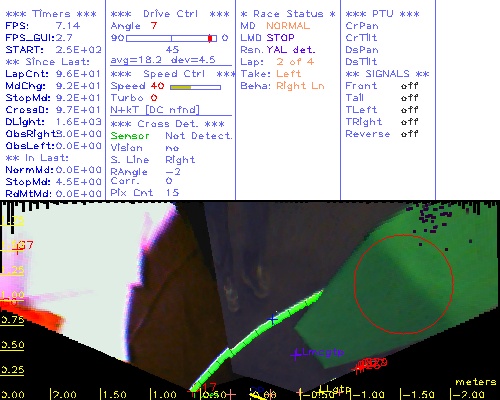This screenshot has width=500, height=400.
Task: Select the Tail signal off value
Action: 410,98
